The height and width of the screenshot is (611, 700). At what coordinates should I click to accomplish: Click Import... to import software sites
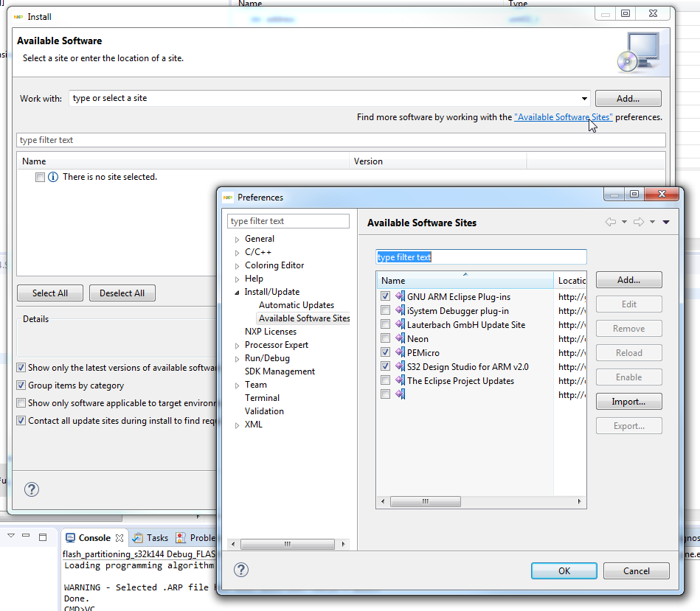coord(628,402)
